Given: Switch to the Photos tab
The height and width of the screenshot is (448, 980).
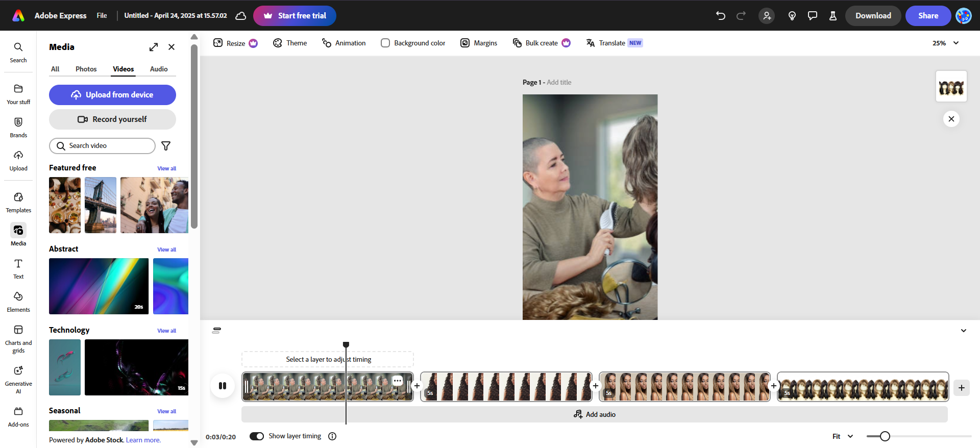Looking at the screenshot, I should click(x=86, y=69).
